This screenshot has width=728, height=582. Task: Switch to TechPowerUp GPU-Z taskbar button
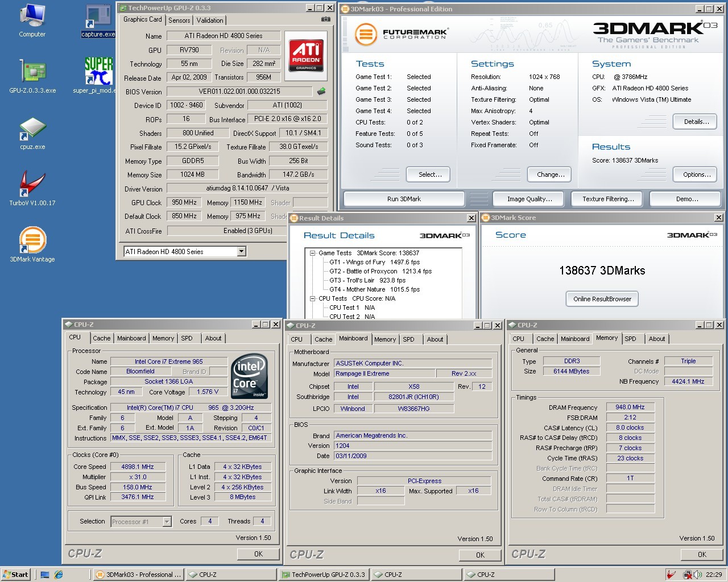[324, 575]
